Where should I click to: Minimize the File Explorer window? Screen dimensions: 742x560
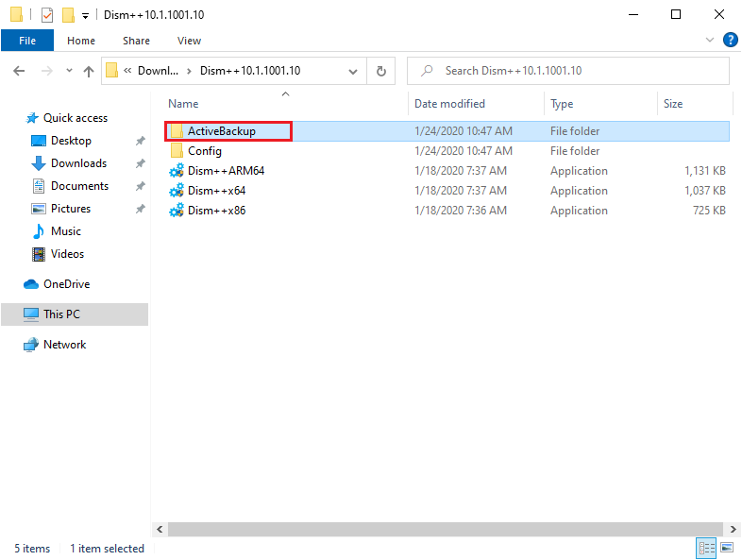coord(633,15)
